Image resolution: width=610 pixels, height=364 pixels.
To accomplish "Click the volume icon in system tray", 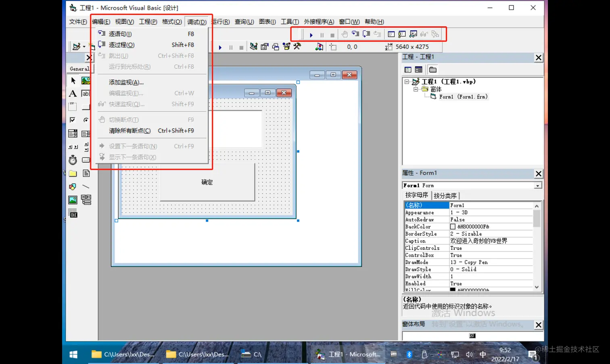I will [x=469, y=354].
